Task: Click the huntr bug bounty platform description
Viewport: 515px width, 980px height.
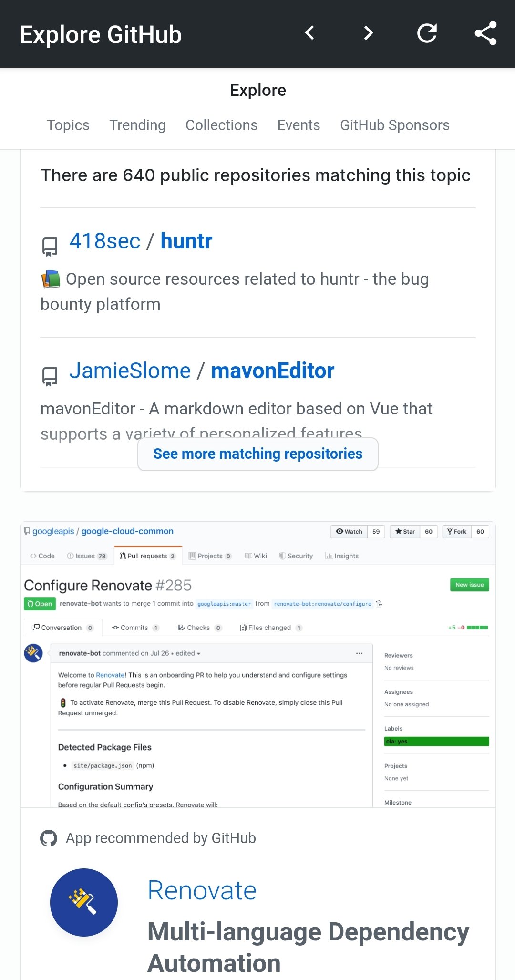Action: 235,291
